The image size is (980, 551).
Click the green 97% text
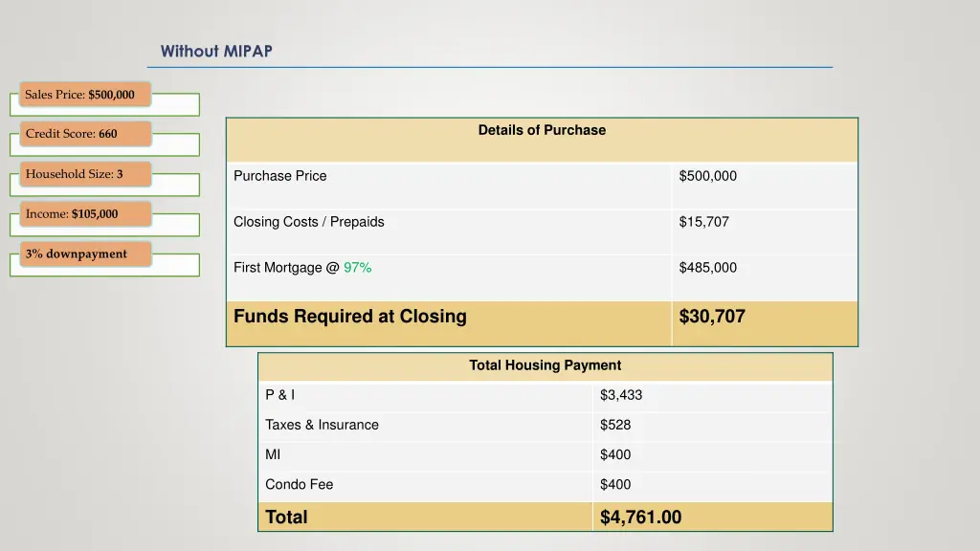(358, 268)
